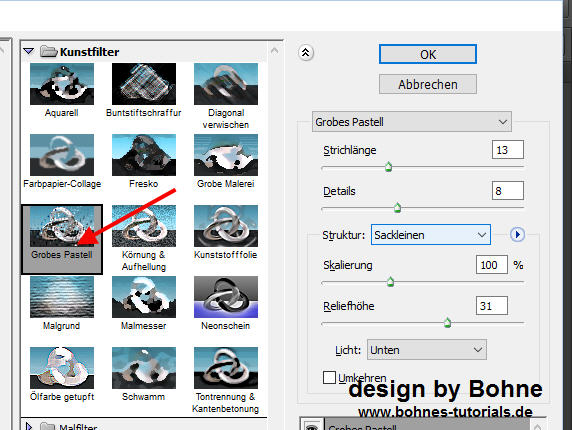572x430 pixels.
Task: Toggle the Umkehren checkbox
Action: [329, 377]
